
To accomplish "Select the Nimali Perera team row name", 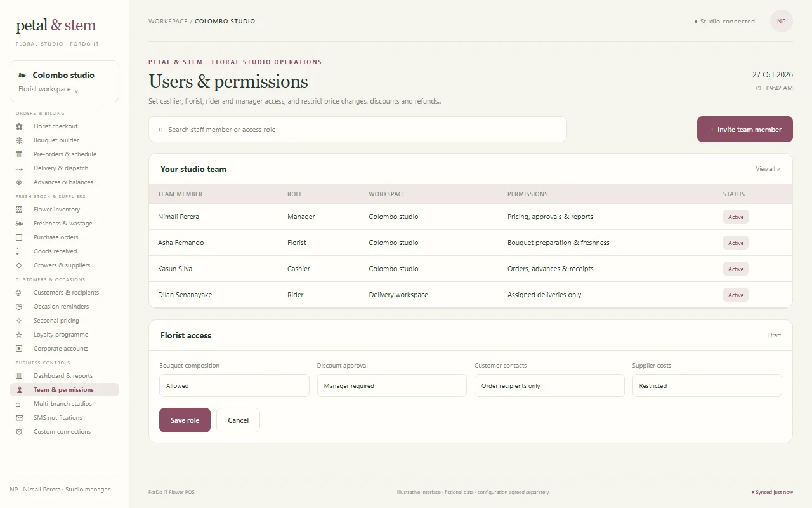I will 178,217.
